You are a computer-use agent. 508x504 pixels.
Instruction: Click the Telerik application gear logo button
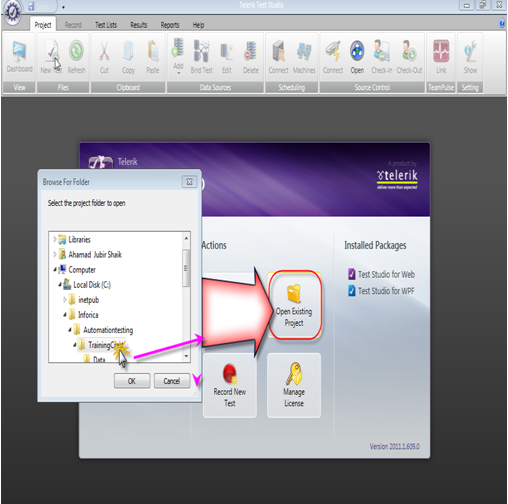[x=13, y=12]
